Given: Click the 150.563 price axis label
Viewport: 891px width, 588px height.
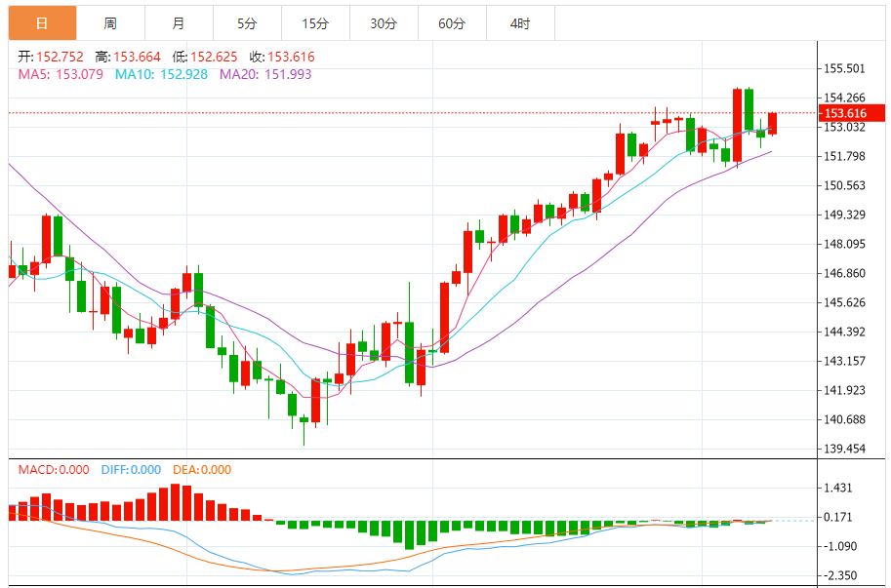Looking at the screenshot, I should coord(844,185).
